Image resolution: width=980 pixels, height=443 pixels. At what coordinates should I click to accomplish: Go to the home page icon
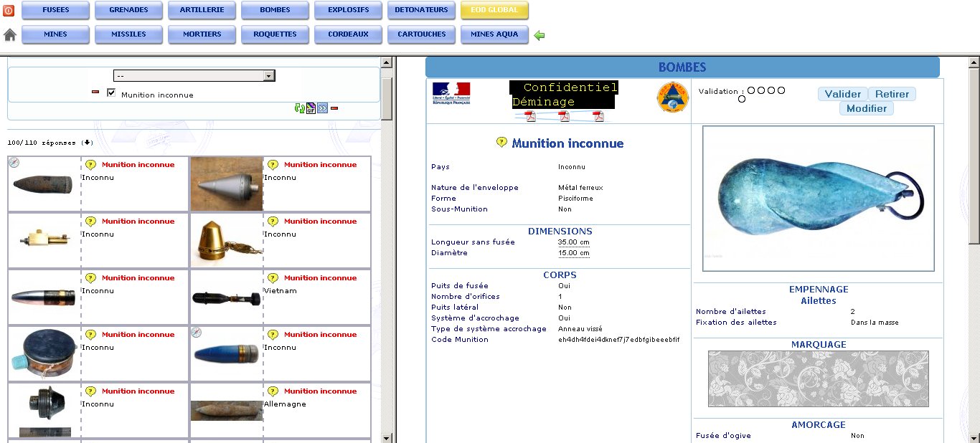point(10,34)
